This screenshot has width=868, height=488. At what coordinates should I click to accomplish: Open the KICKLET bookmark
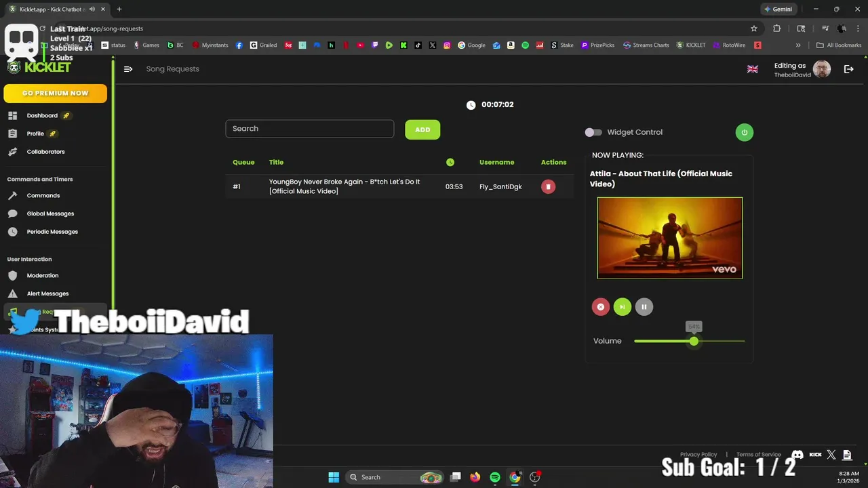click(x=691, y=45)
